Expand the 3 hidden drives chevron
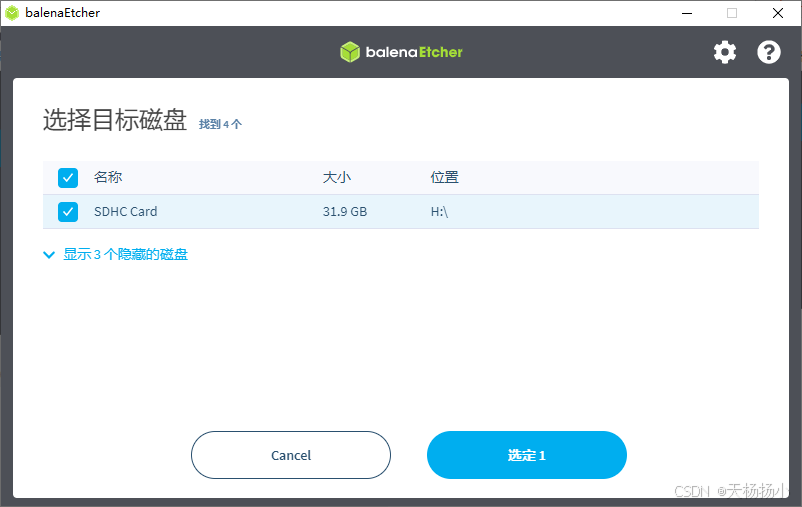 pyautogui.click(x=49, y=255)
